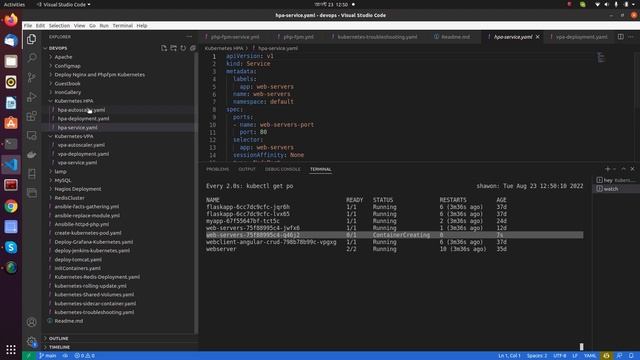Click the feedback icon in status bar
The image size is (640, 360).
click(619, 356)
